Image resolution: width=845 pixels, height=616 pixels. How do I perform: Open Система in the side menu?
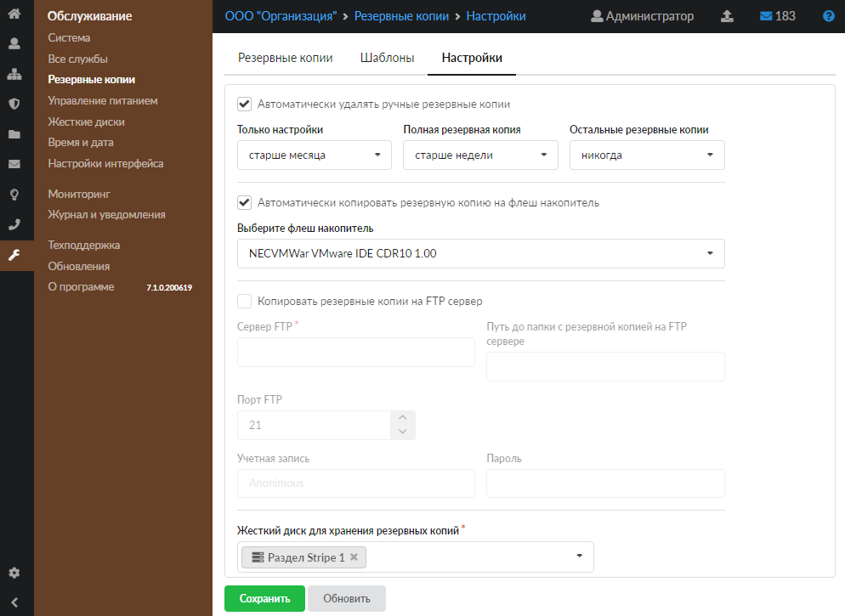click(x=69, y=37)
